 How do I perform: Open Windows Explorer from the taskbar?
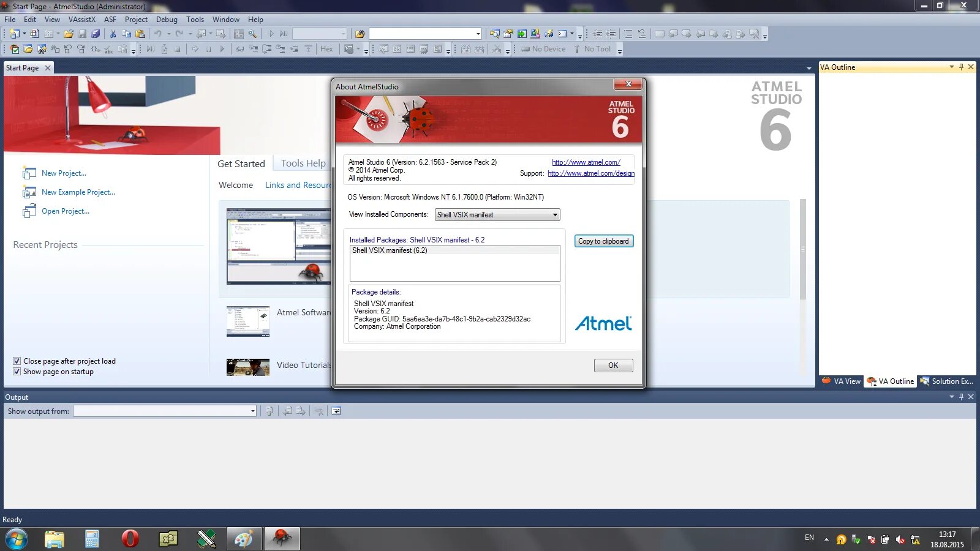pyautogui.click(x=55, y=539)
